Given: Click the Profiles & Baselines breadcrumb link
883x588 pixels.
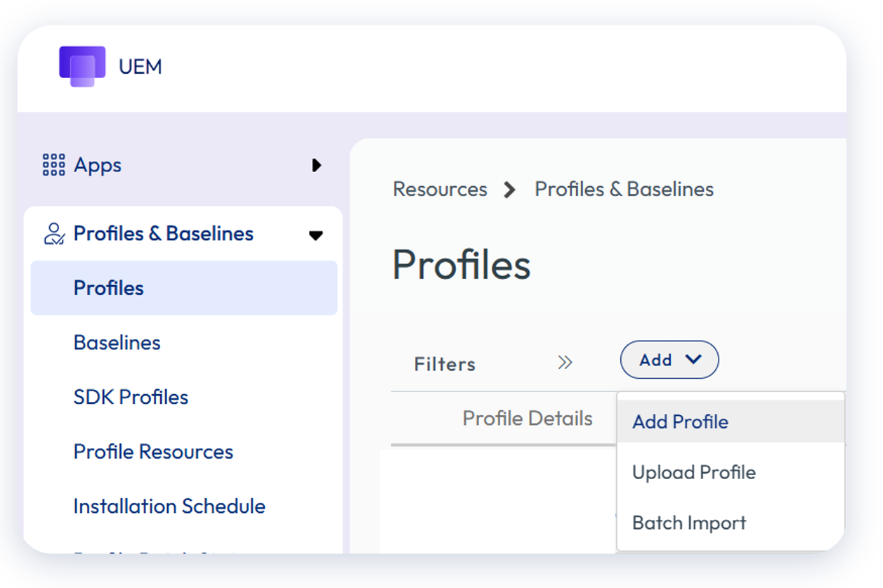Looking at the screenshot, I should pos(624,190).
